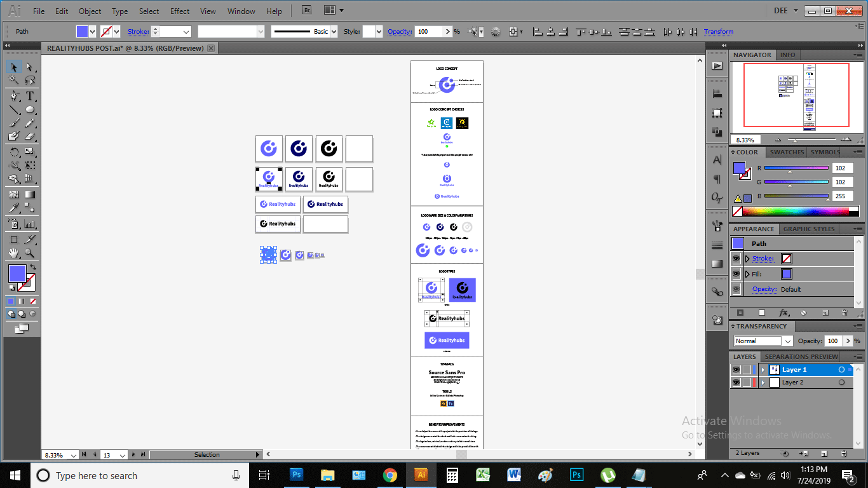Expand the Stroke attribute in the Appearance panel

pos(748,259)
